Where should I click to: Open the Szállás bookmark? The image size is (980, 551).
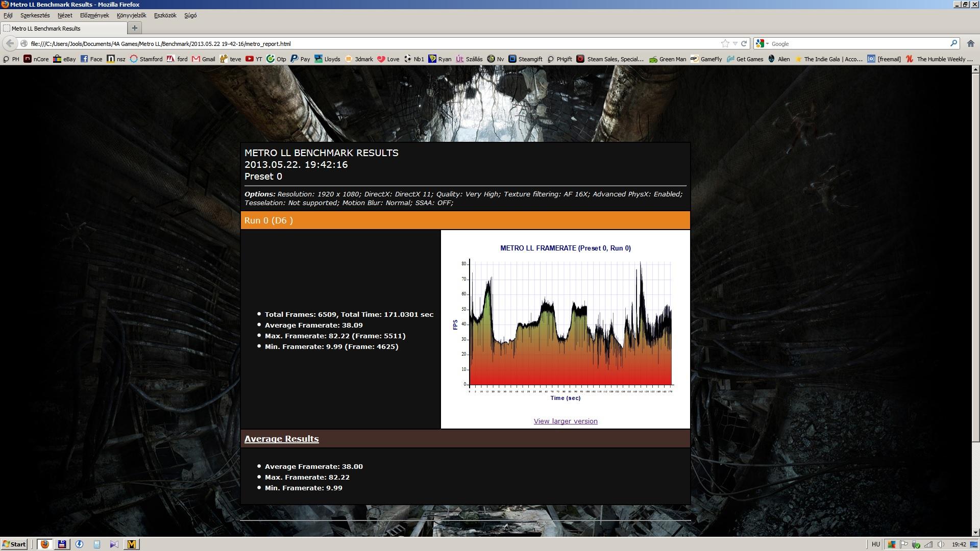click(469, 59)
